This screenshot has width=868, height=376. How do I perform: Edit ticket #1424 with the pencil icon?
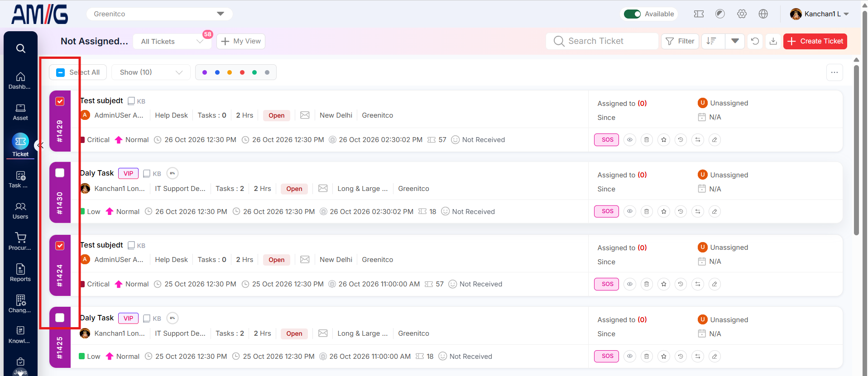(715, 284)
